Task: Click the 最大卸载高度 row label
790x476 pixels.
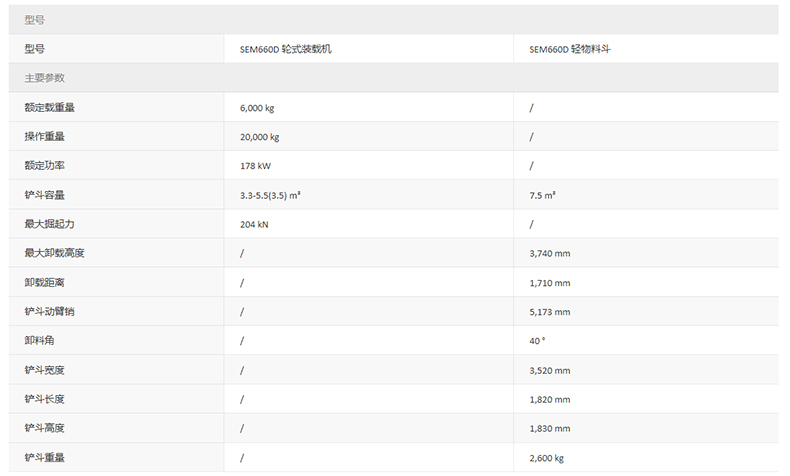Action: 54,253
